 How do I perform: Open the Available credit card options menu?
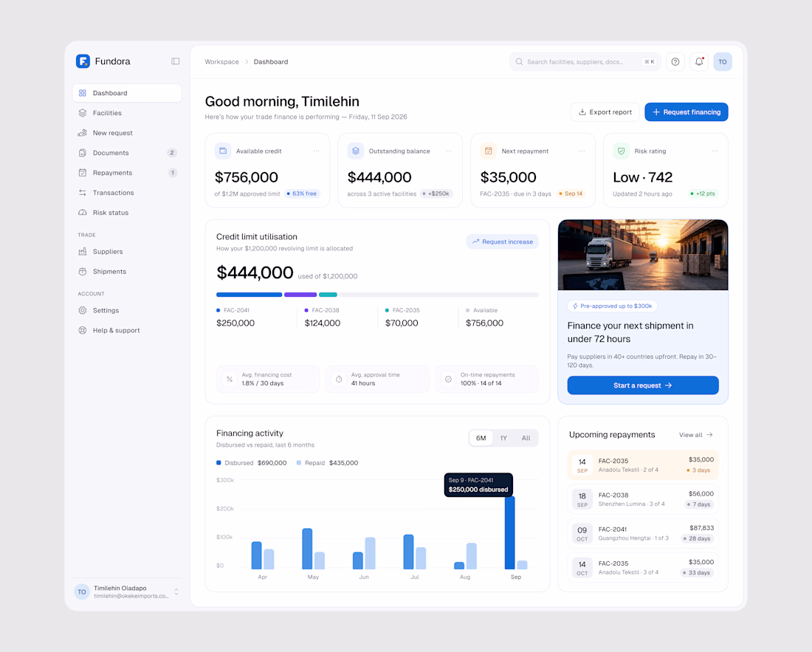pos(317,151)
